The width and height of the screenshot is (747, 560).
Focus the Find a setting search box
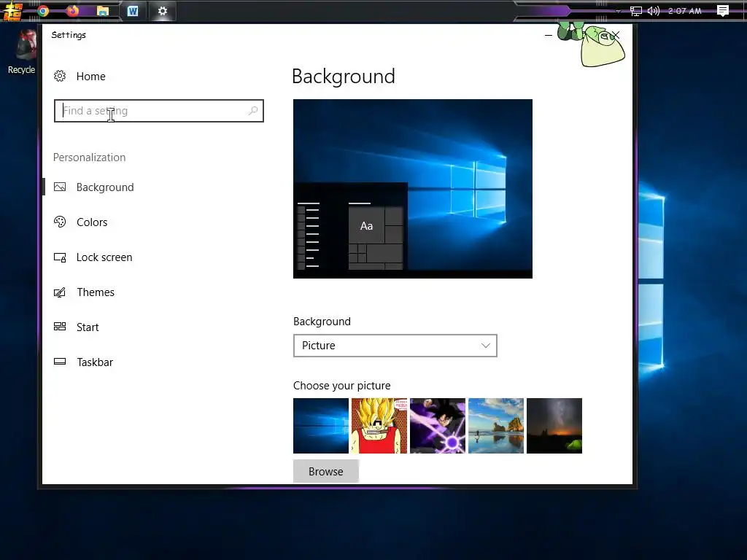(158, 111)
